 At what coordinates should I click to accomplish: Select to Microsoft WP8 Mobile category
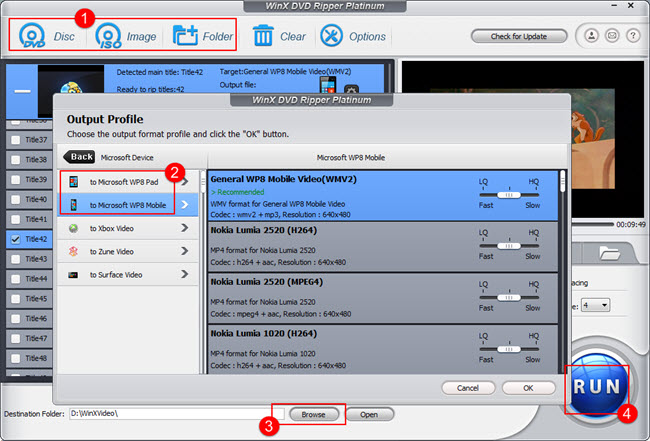pos(128,205)
